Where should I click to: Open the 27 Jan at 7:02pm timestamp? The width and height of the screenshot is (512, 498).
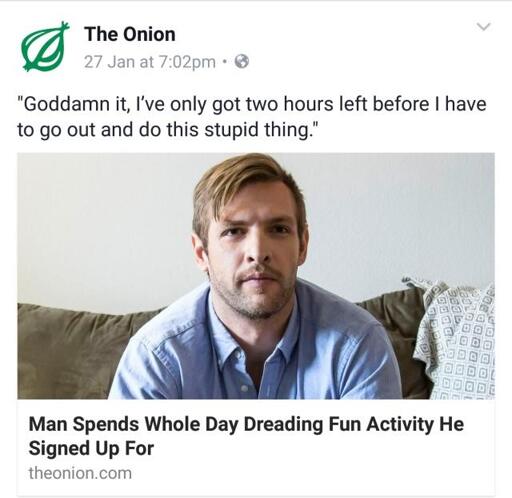tap(150, 62)
